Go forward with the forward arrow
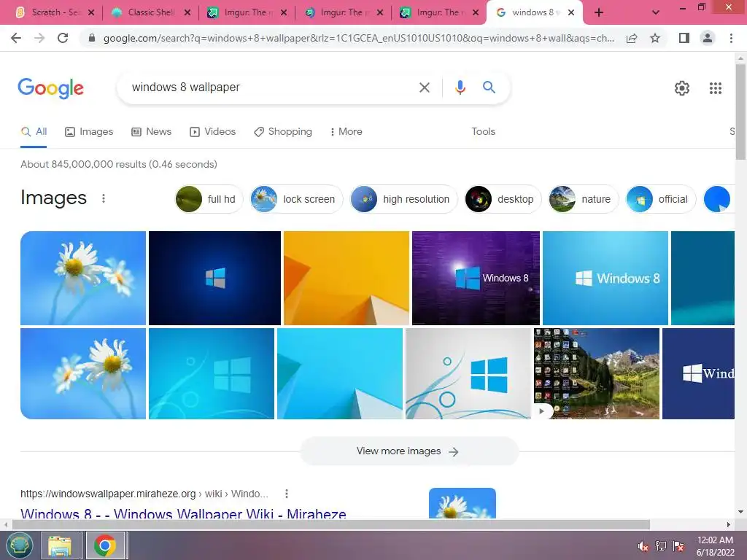The image size is (747, 560). (x=39, y=38)
